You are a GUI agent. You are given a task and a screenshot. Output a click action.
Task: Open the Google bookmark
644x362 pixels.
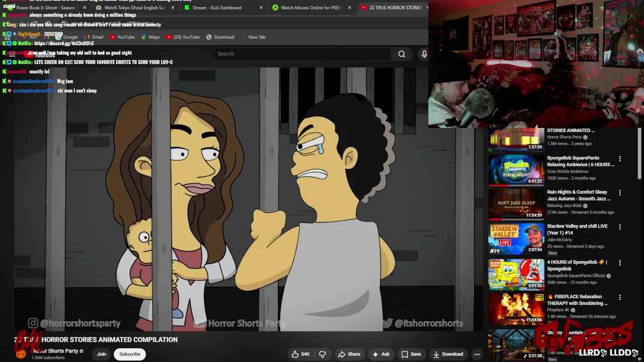pos(66,37)
